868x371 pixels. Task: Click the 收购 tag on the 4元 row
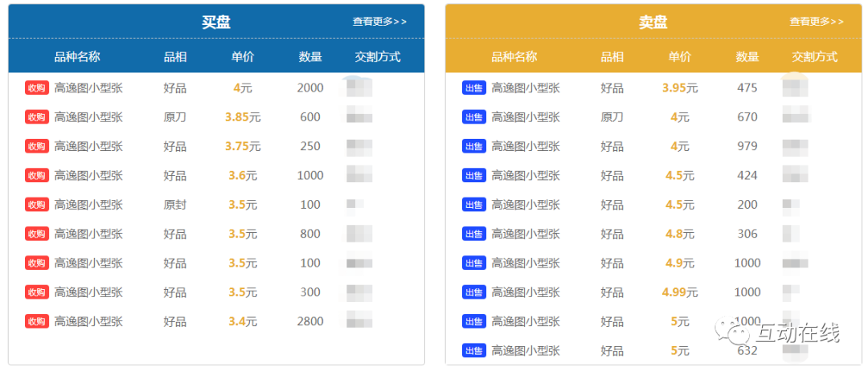coord(36,88)
